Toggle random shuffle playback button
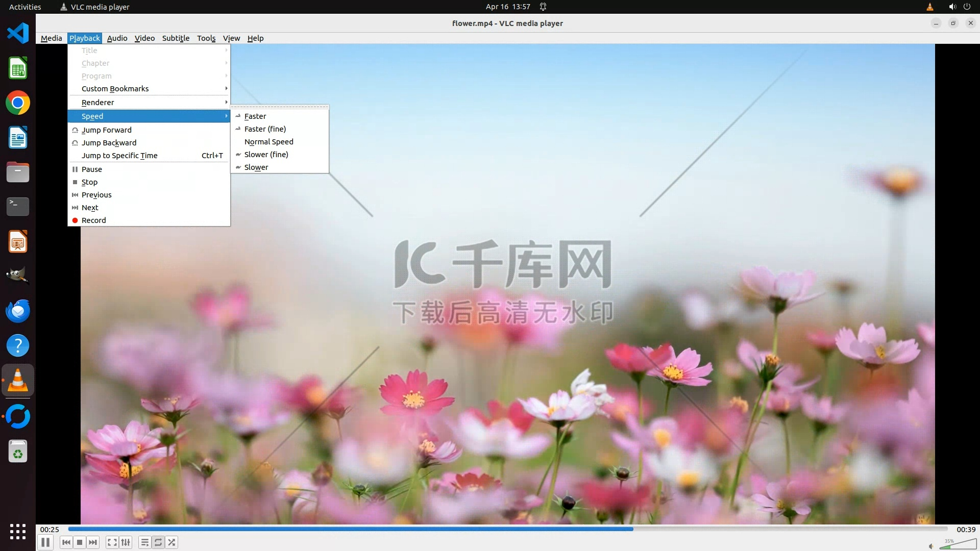The image size is (980, 551). coord(172,542)
